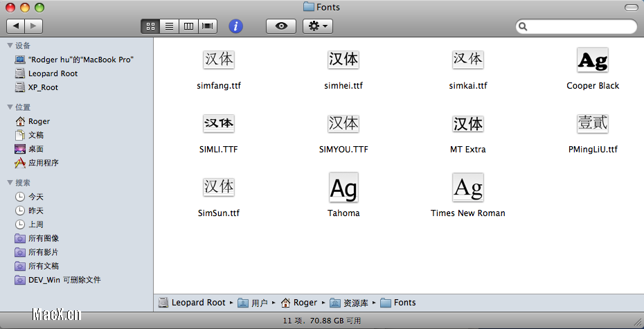The width and height of the screenshot is (644, 329).
Task: Open Quick Look eye button
Action: point(281,26)
